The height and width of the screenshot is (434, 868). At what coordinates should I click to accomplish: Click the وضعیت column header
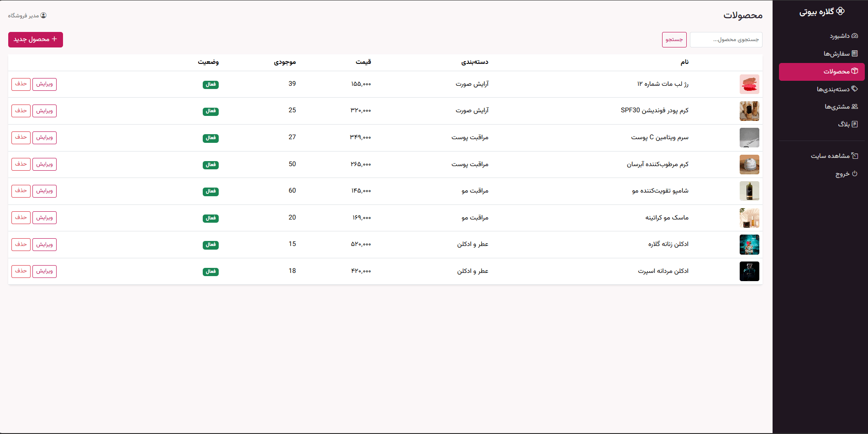[208, 62]
